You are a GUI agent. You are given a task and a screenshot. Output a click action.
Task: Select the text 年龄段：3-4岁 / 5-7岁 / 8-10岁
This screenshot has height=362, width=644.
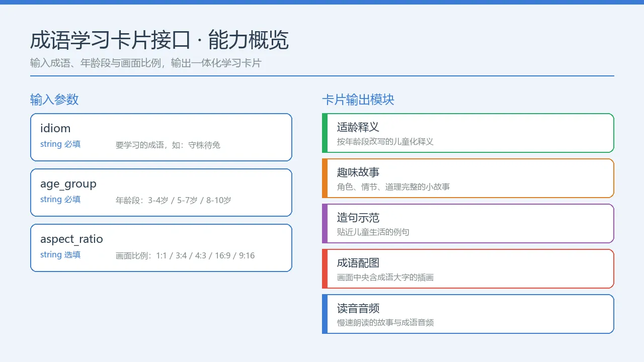[174, 200]
